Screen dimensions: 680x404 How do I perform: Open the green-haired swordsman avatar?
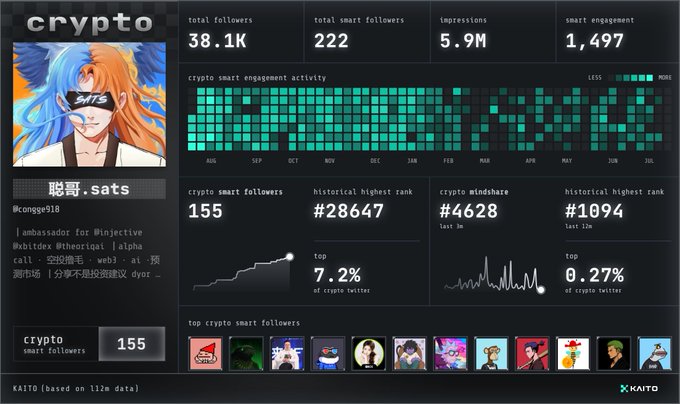(614, 354)
